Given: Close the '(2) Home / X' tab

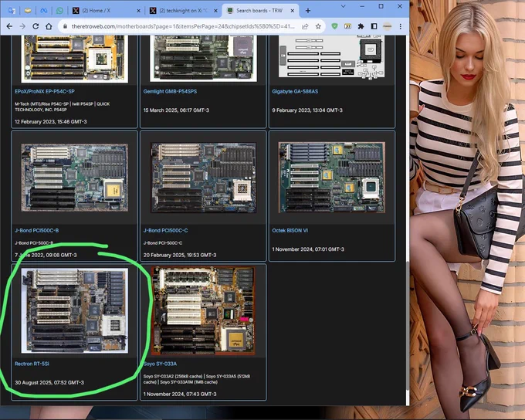Looking at the screenshot, I should pyautogui.click(x=139, y=11).
